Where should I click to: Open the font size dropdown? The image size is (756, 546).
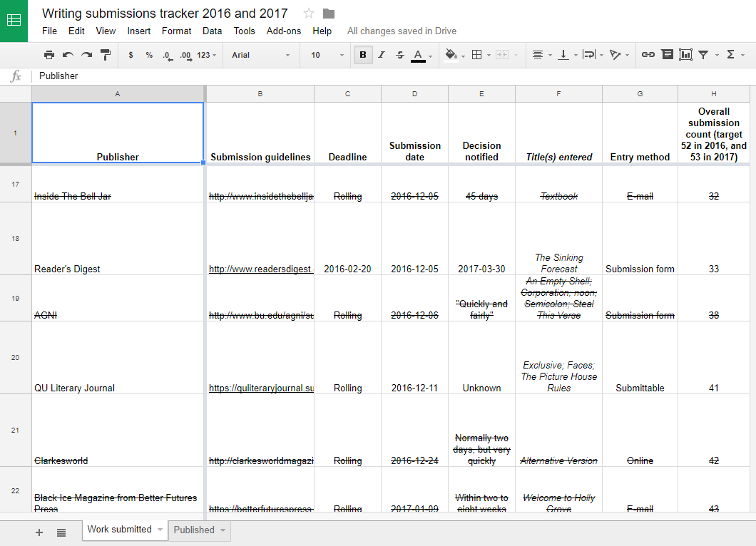pyautogui.click(x=327, y=55)
